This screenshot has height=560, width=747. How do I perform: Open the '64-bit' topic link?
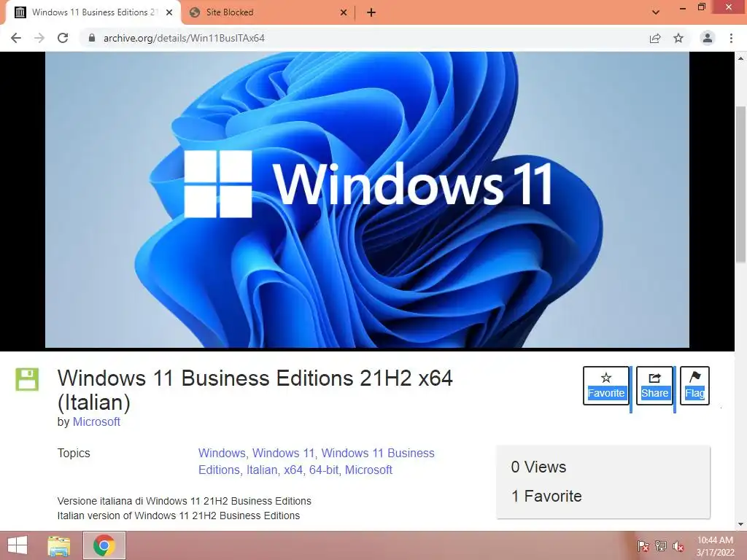point(324,470)
